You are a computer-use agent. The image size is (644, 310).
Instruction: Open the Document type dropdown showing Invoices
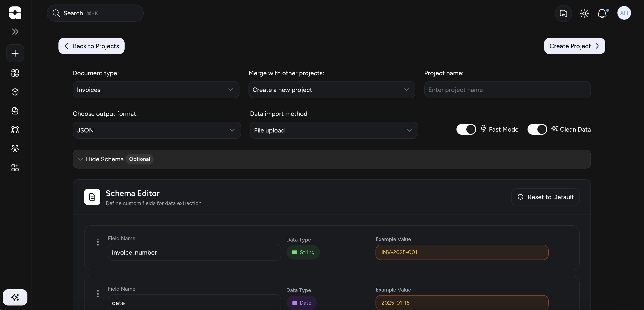(156, 90)
